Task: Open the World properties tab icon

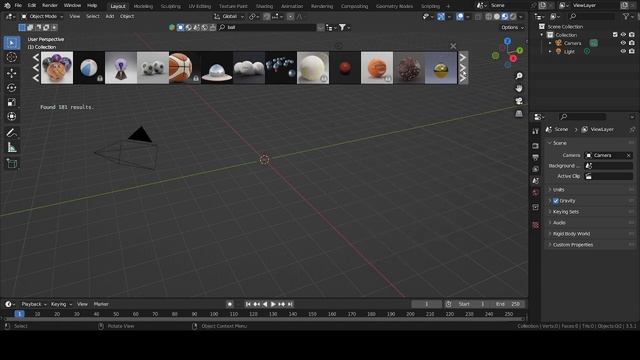Action: click(x=536, y=192)
